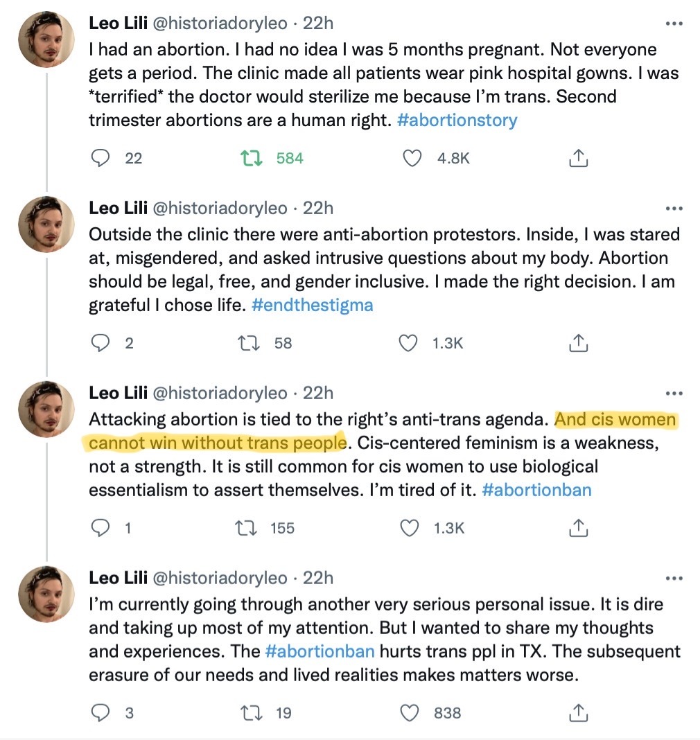Image resolution: width=700 pixels, height=740 pixels.
Task: Share the #abortionstory tweet
Action: point(578,158)
